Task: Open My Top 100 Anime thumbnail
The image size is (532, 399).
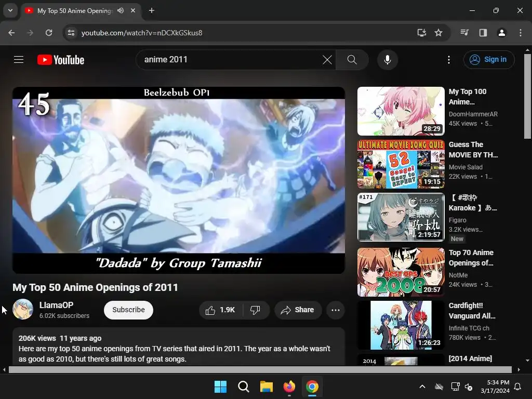Action: tap(401, 111)
